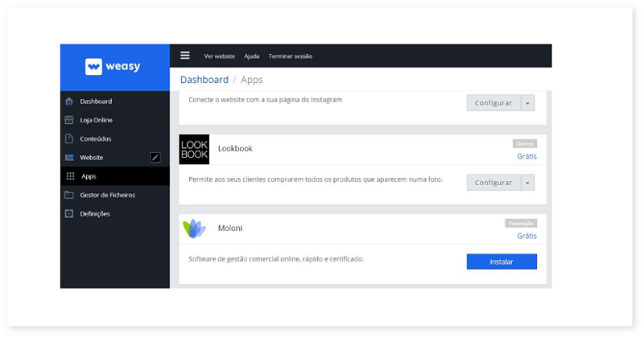Click the 'Software de gestão comercial online' description
Screen dimensions: 644x338
pyautogui.click(x=276, y=259)
